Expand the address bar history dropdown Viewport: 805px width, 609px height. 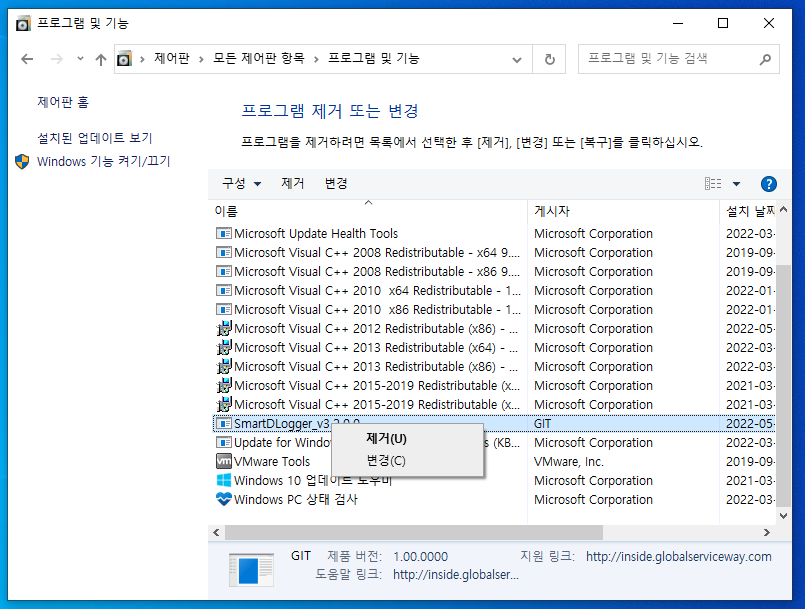(x=517, y=60)
